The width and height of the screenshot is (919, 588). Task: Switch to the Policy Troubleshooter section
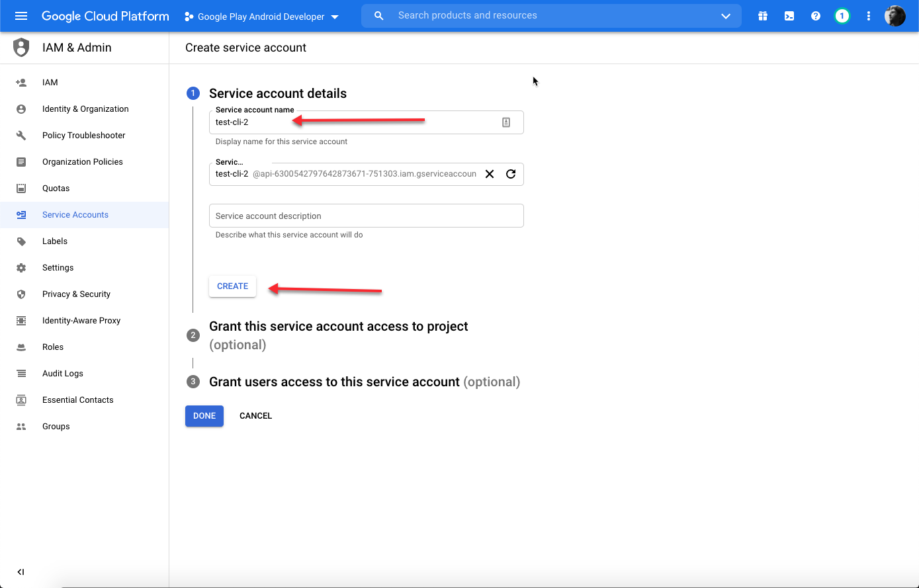83,135
